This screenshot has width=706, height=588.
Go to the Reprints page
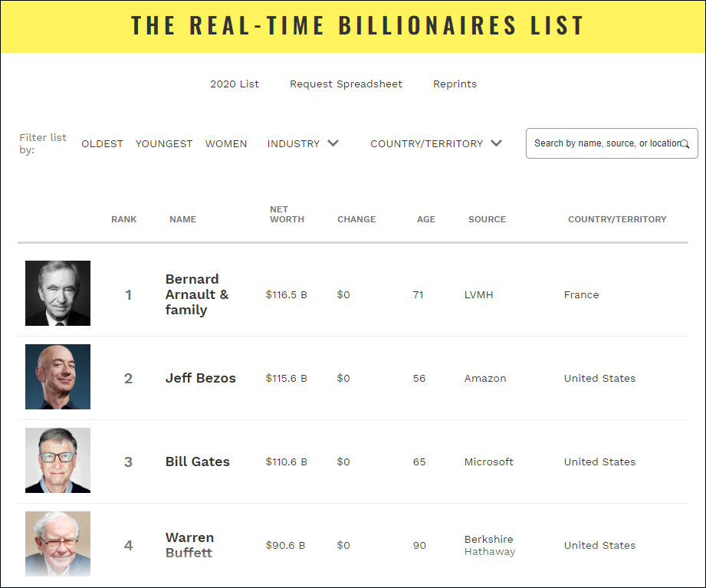455,84
